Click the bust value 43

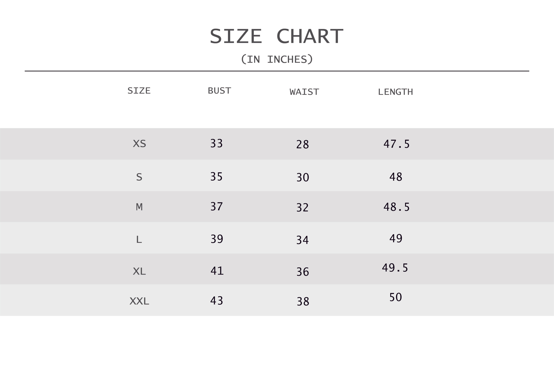pyautogui.click(x=216, y=301)
